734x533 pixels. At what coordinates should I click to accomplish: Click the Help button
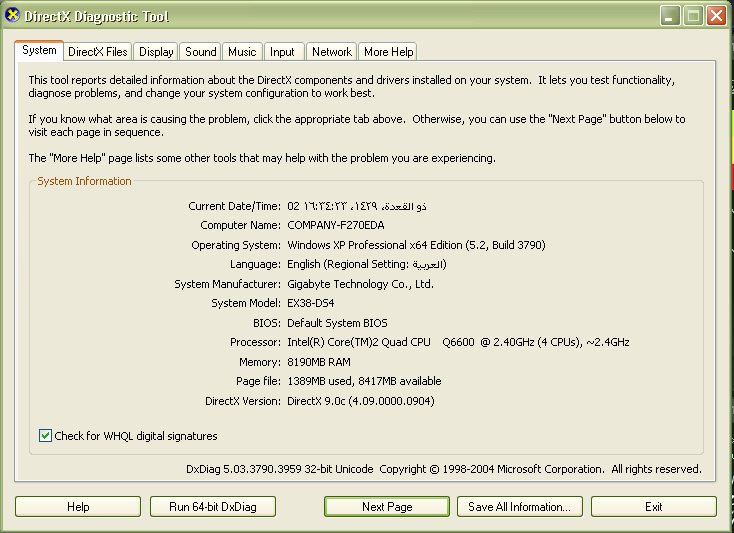(78, 507)
